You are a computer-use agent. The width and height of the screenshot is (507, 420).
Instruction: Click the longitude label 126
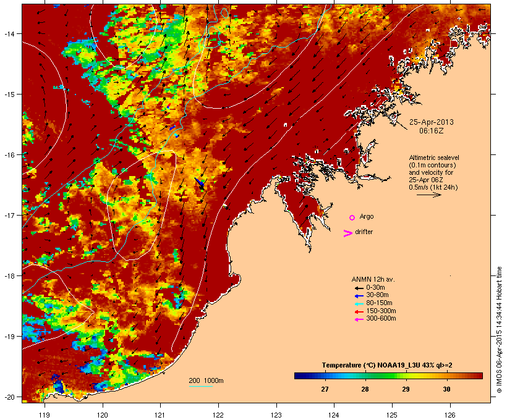pos(449,415)
